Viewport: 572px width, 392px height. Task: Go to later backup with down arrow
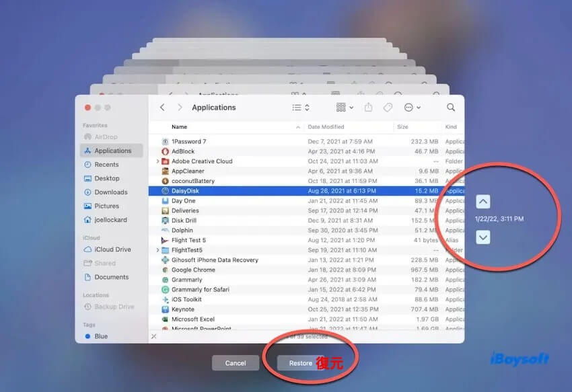pyautogui.click(x=483, y=237)
